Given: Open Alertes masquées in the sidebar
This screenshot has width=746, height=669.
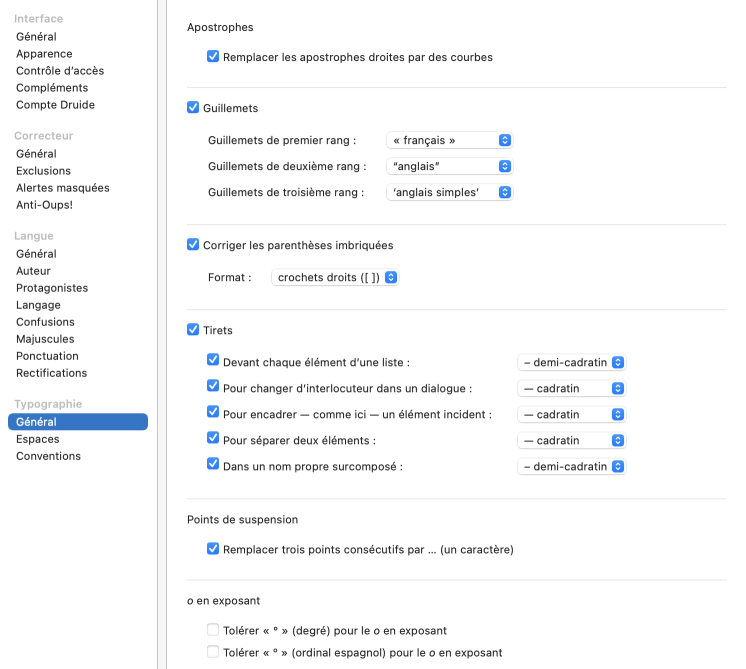Looking at the screenshot, I should pyautogui.click(x=63, y=188).
